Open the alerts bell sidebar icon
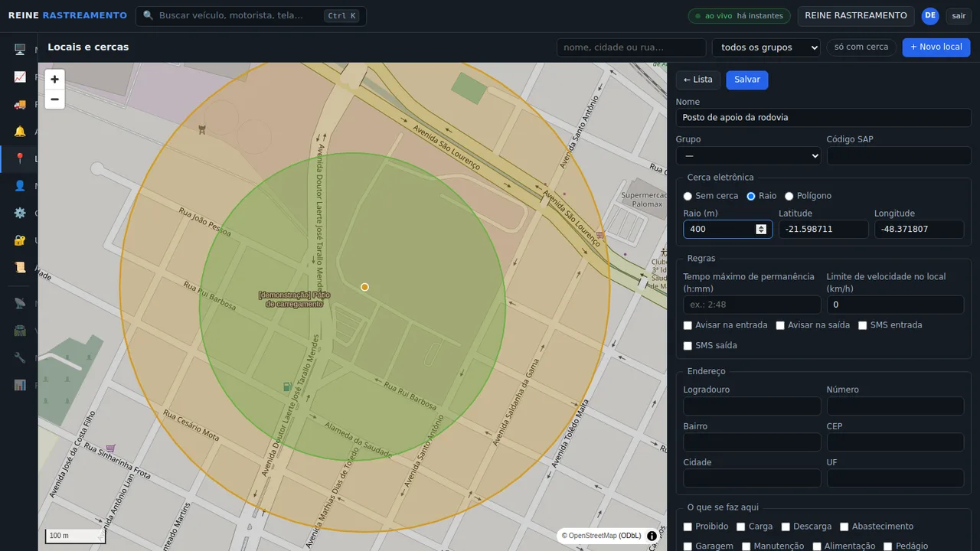The width and height of the screenshot is (980, 551). [20, 132]
